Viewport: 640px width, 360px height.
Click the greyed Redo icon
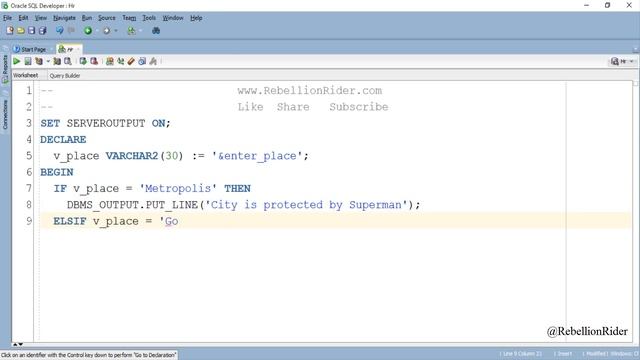coord(71,31)
